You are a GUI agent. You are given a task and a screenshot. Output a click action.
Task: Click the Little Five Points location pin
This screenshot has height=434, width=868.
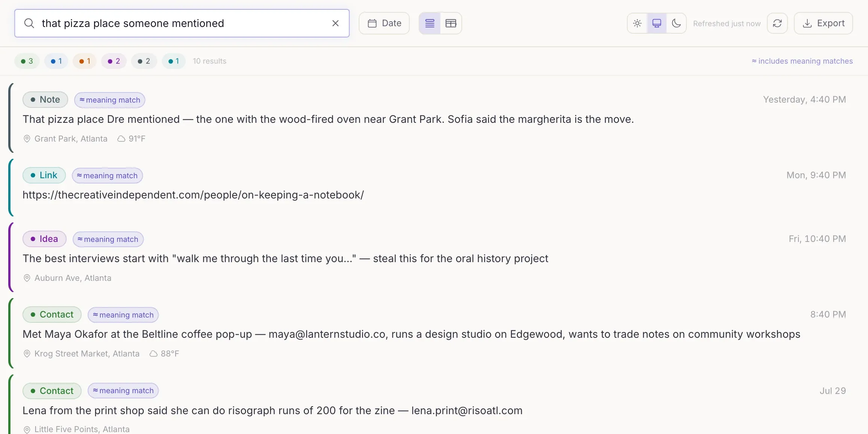[27, 430]
